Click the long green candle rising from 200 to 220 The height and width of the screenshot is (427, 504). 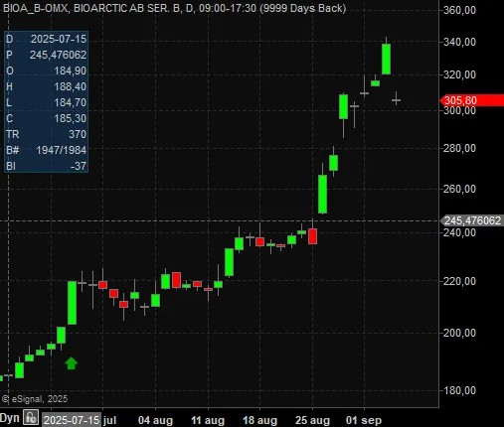point(72,303)
